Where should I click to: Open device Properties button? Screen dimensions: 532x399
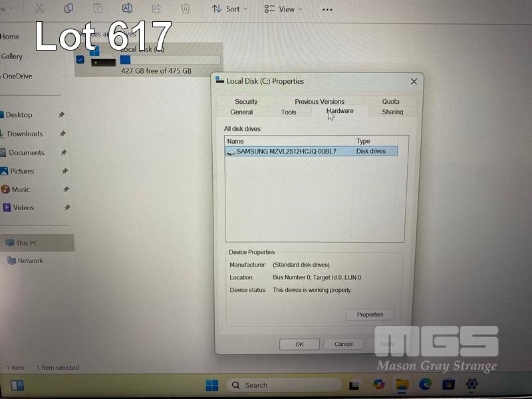370,315
